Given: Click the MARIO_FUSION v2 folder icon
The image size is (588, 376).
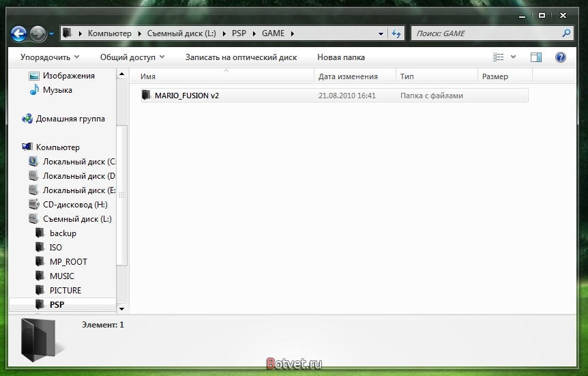Looking at the screenshot, I should [146, 95].
